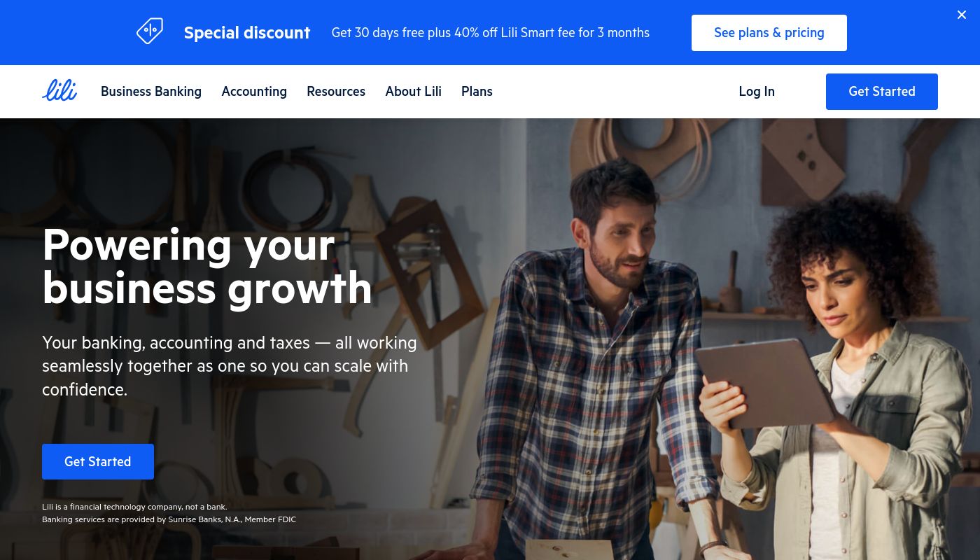Click Get Started in the header
Screen dimensions: 980x560
(x=882, y=92)
